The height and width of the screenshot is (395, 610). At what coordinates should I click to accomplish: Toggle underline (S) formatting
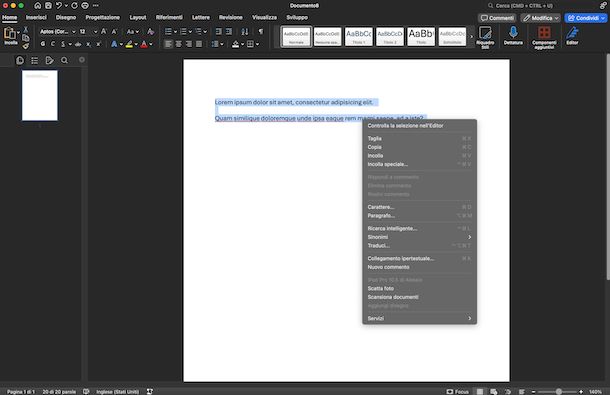(63, 44)
